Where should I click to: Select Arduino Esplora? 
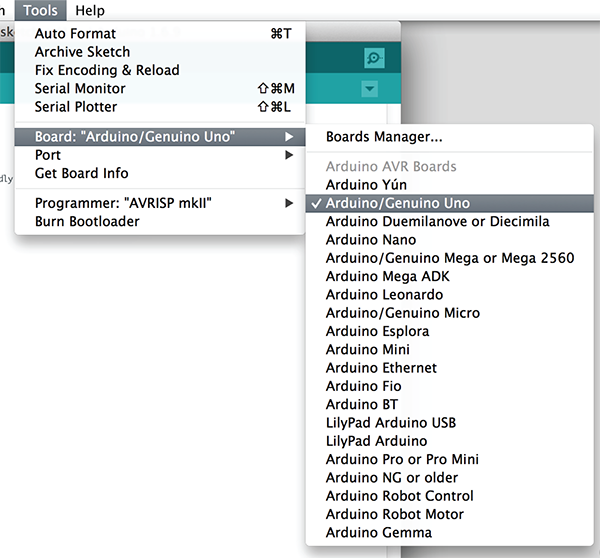click(x=450, y=331)
